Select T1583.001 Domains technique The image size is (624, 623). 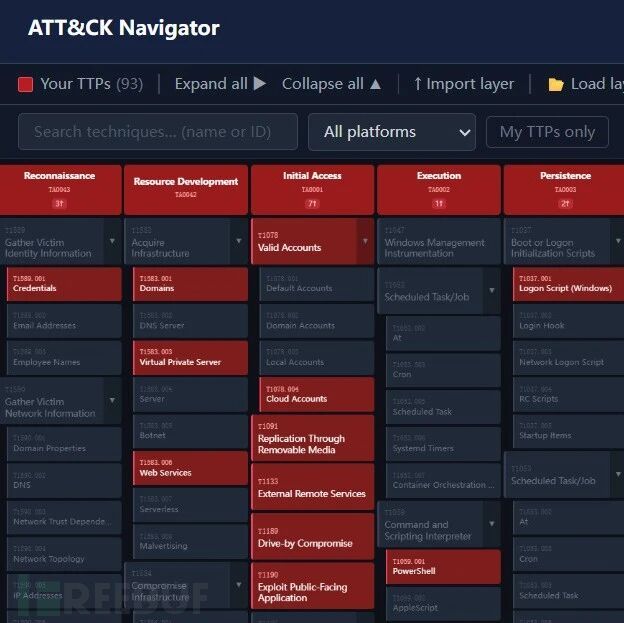click(190, 284)
